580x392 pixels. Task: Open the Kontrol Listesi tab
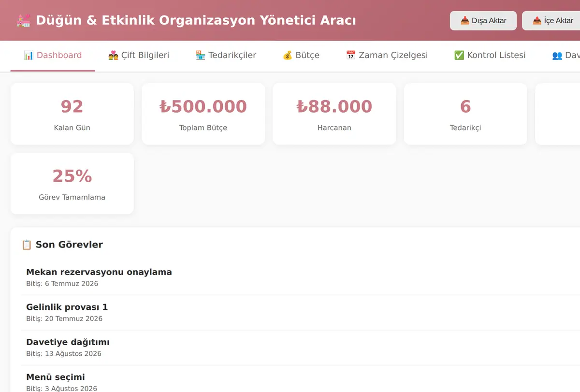490,56
